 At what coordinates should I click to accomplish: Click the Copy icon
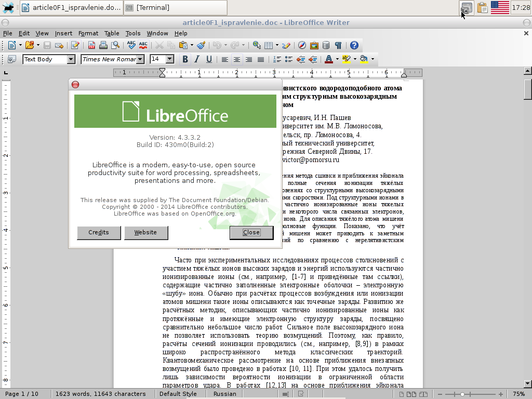pyautogui.click(x=171, y=45)
